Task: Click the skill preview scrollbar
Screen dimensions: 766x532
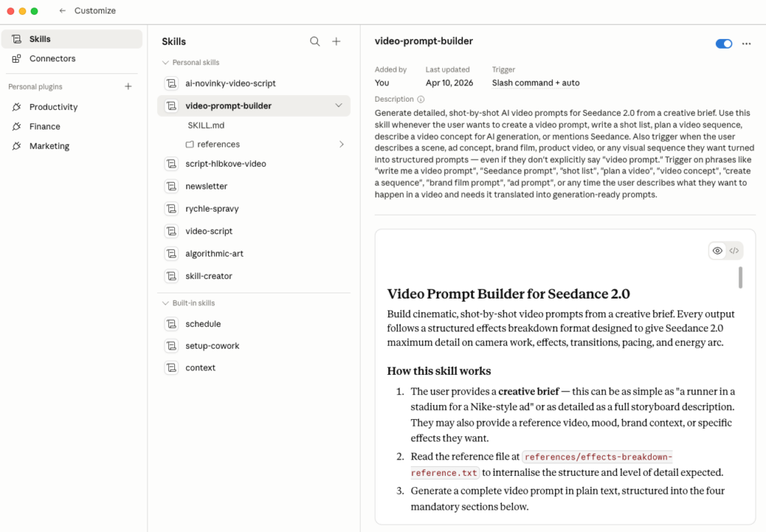Action: [741, 277]
